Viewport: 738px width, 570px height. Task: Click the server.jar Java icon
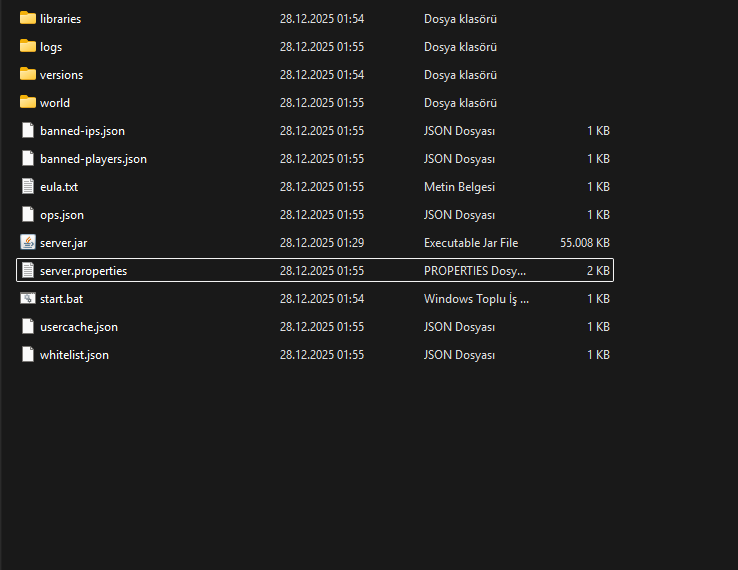coord(28,242)
